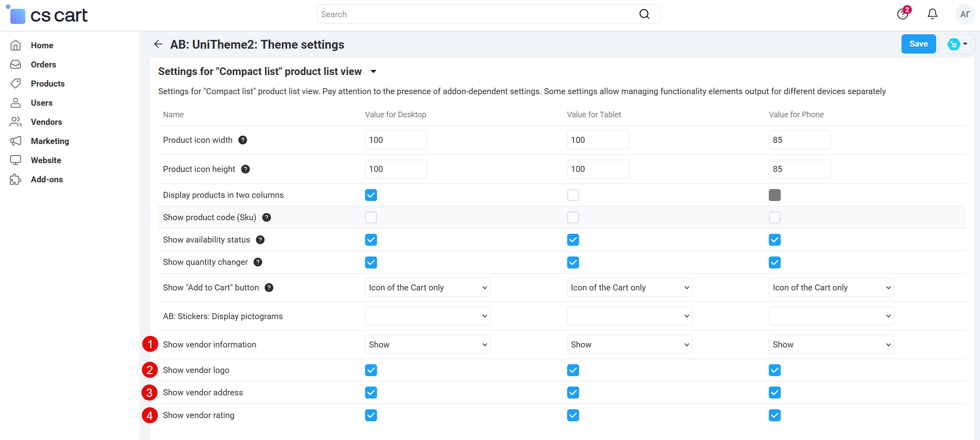Open notifications via the bell icon
The image size is (980, 440).
pyautogui.click(x=932, y=14)
